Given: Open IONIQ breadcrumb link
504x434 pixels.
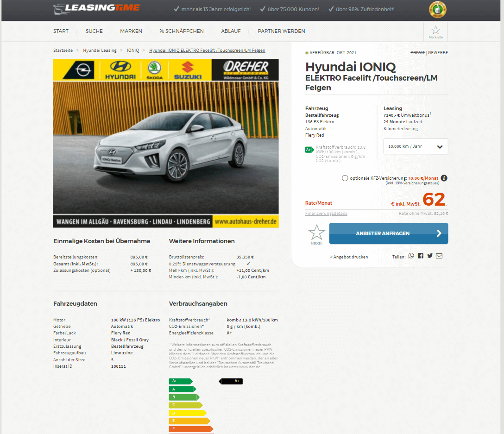Looking at the screenshot, I should pos(133,50).
